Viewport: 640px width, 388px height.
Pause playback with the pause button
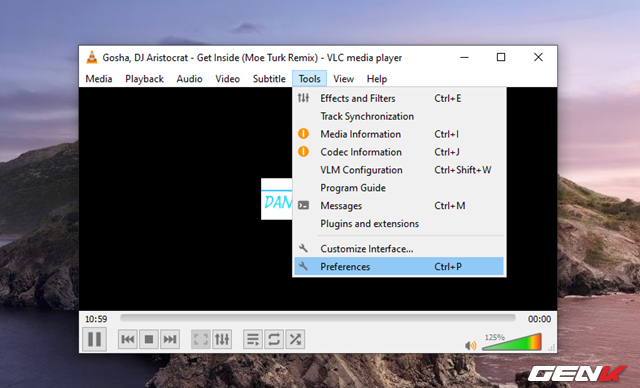click(x=94, y=339)
